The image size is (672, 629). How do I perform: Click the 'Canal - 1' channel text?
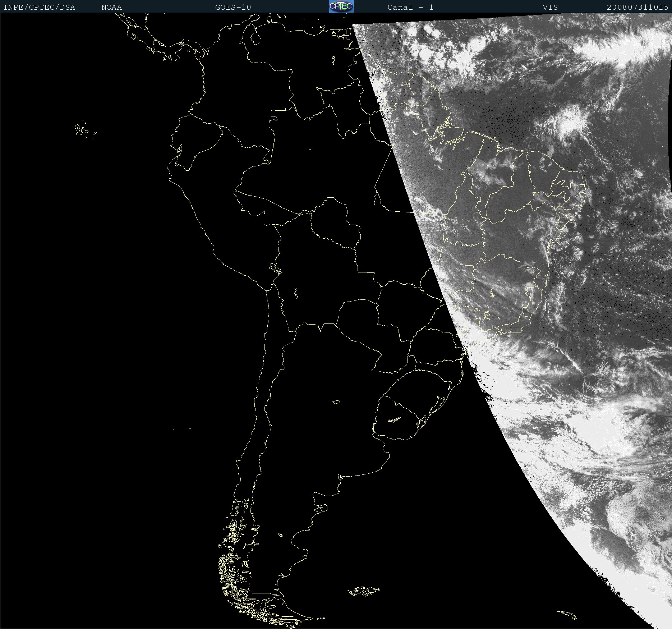point(410,7)
